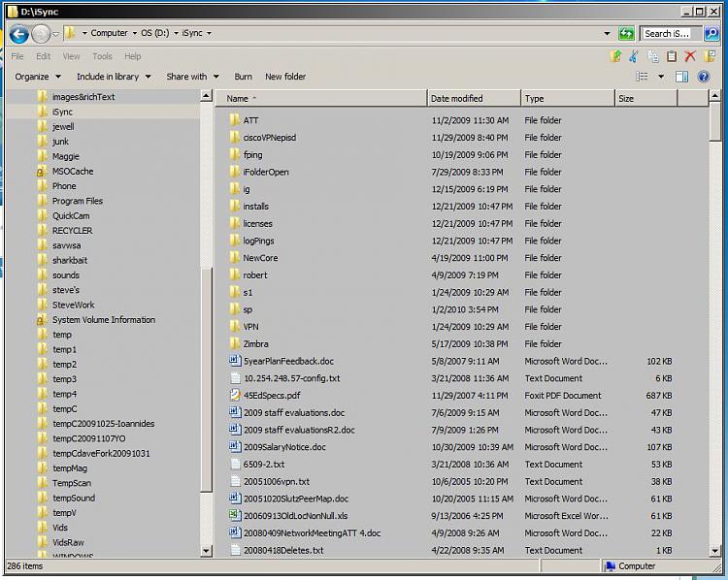Open recent pages arrow beside Forward button

tap(55, 34)
